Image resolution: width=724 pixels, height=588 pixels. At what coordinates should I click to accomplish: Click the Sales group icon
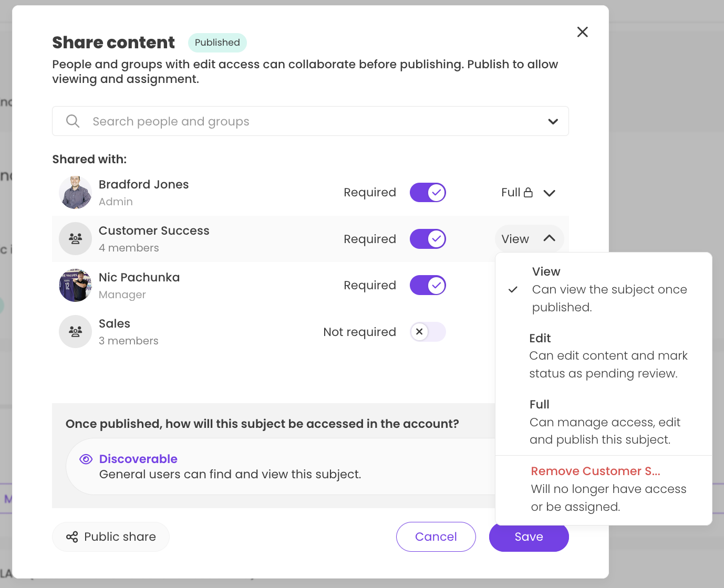coord(75,332)
